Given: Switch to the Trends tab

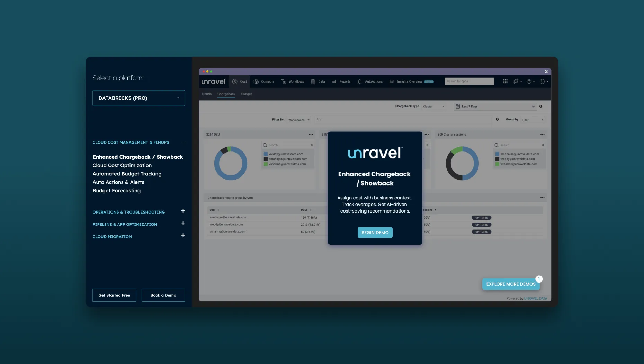Looking at the screenshot, I should click(x=206, y=94).
